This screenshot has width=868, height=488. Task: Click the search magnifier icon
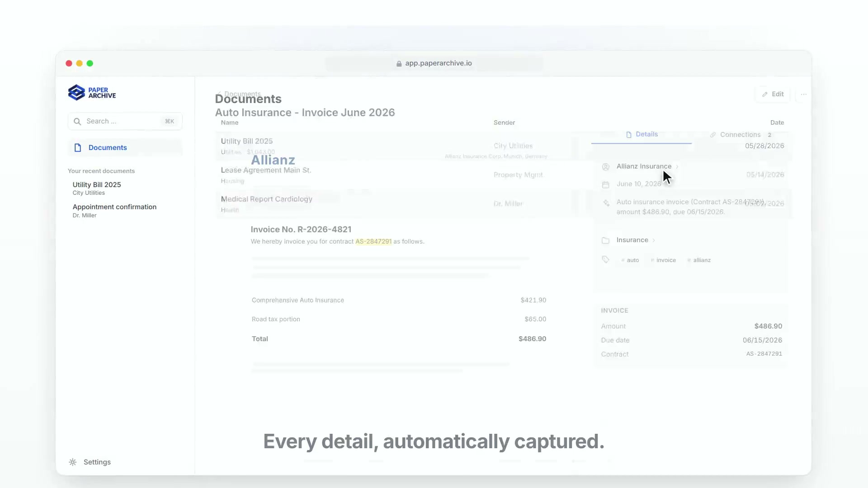click(77, 122)
